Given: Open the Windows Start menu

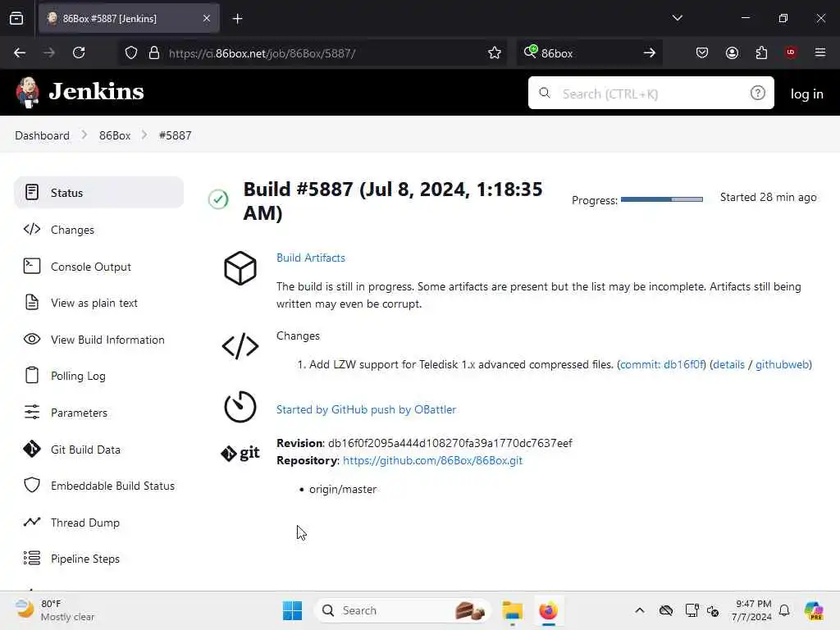Looking at the screenshot, I should coord(292,610).
